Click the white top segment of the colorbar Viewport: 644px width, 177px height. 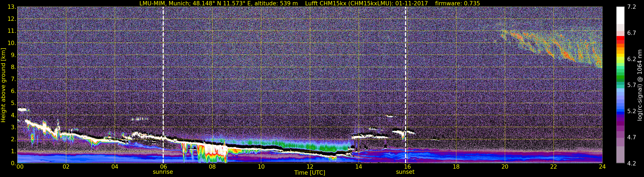(x=620, y=16)
